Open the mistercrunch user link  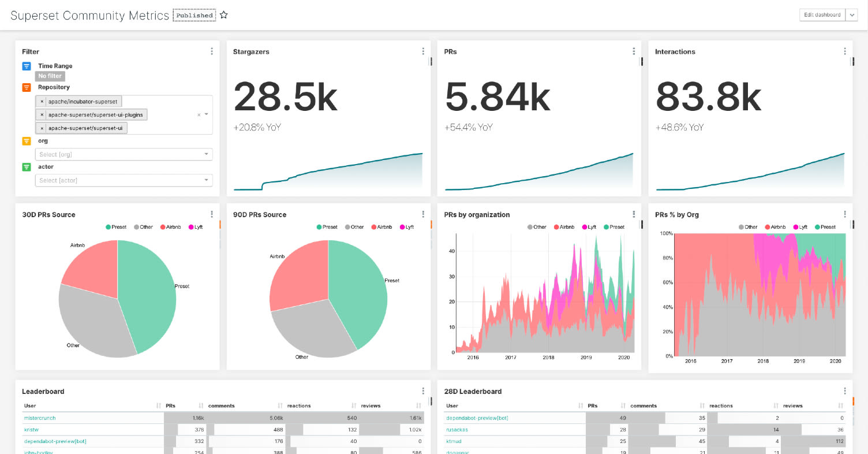[40, 418]
